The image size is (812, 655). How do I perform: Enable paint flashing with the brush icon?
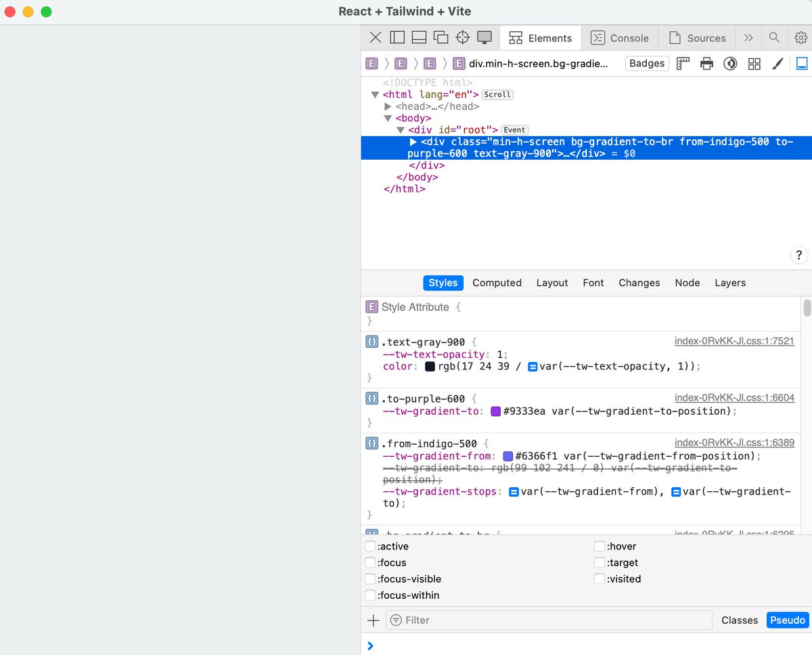(778, 64)
